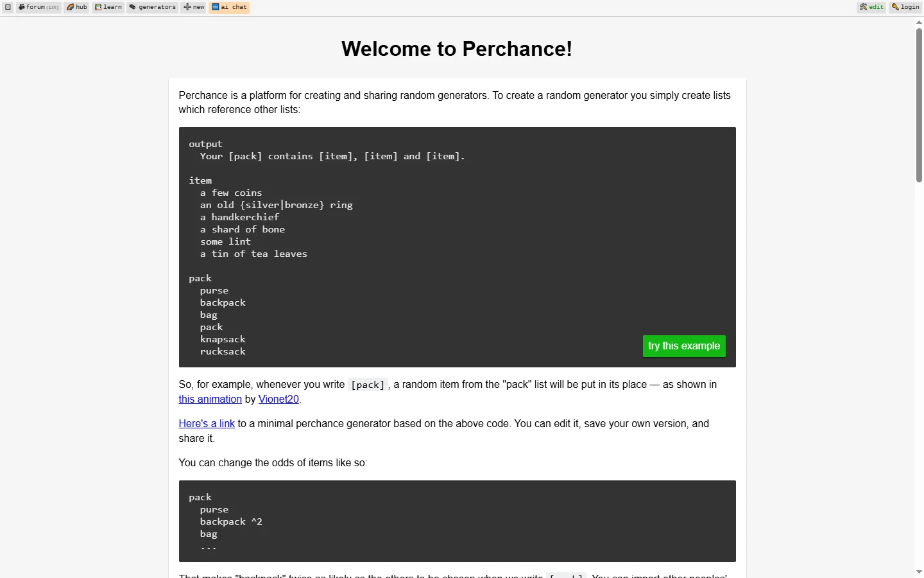Click the inline [pack] code snippet

[x=367, y=385]
